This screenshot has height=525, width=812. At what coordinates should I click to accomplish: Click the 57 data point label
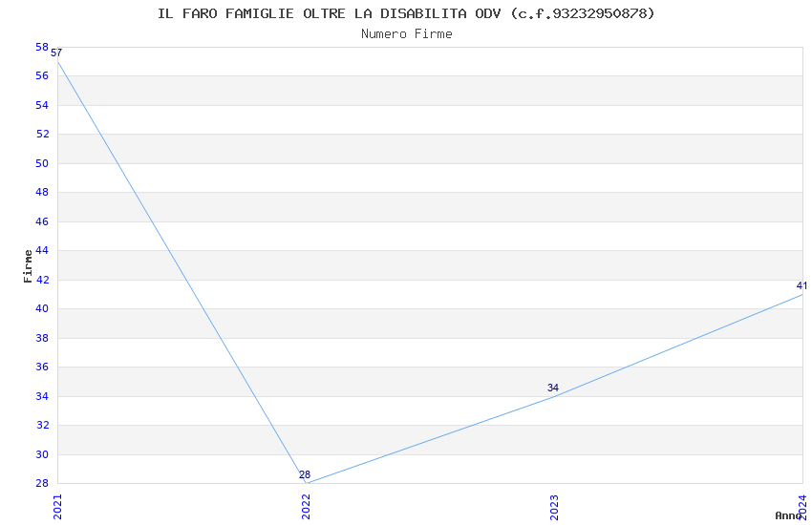click(x=56, y=52)
